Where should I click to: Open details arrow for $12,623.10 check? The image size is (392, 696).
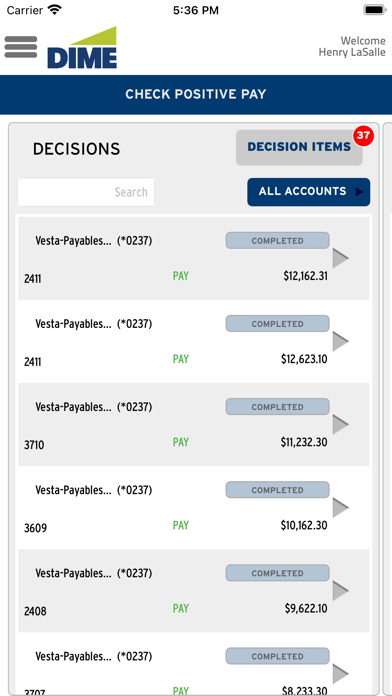[341, 341]
